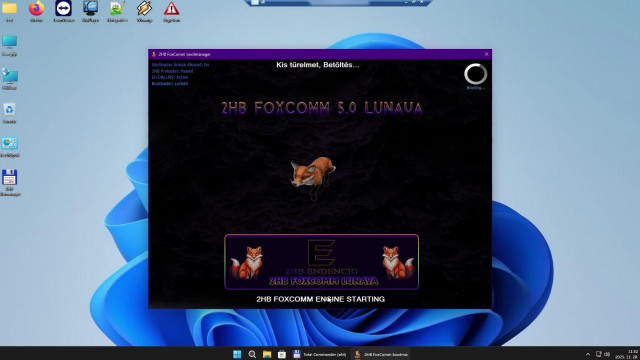Image resolution: width=640 pixels, height=360 pixels.
Task: Open Microsoft Store from the taskbar
Action: click(282, 354)
